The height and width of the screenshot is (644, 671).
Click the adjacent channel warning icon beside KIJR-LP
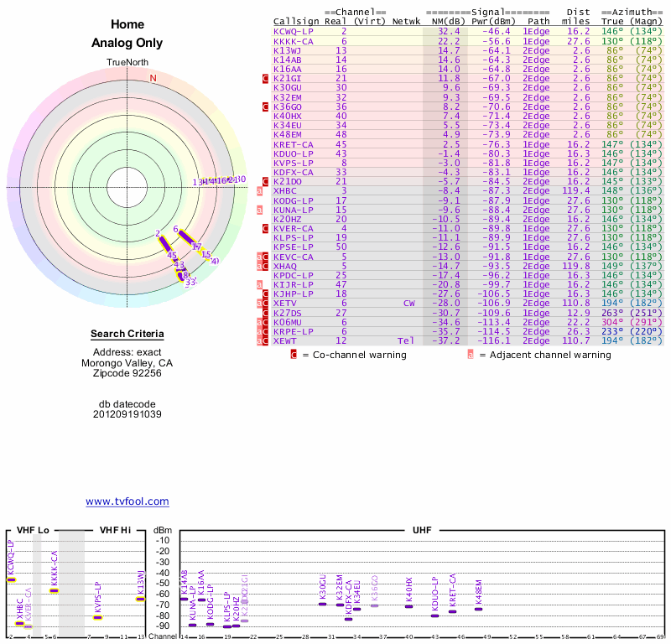260,284
